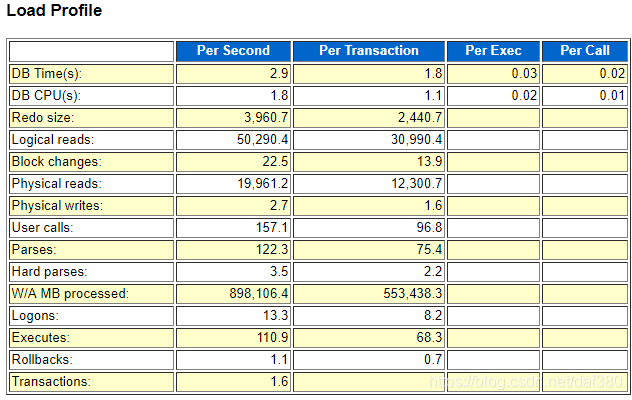Click the Logical reads row label

[53, 140]
